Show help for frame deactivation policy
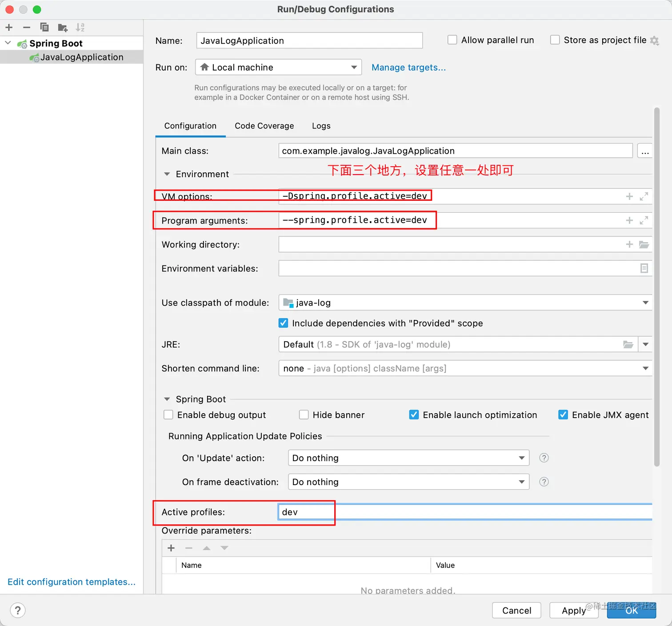 click(544, 482)
